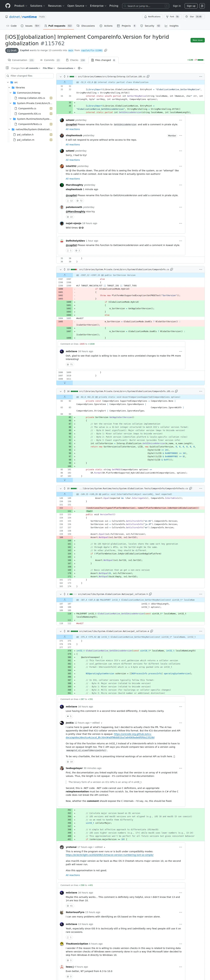Open the Product menu in header
This screenshot has height=980, width=210.
pos(20,6)
